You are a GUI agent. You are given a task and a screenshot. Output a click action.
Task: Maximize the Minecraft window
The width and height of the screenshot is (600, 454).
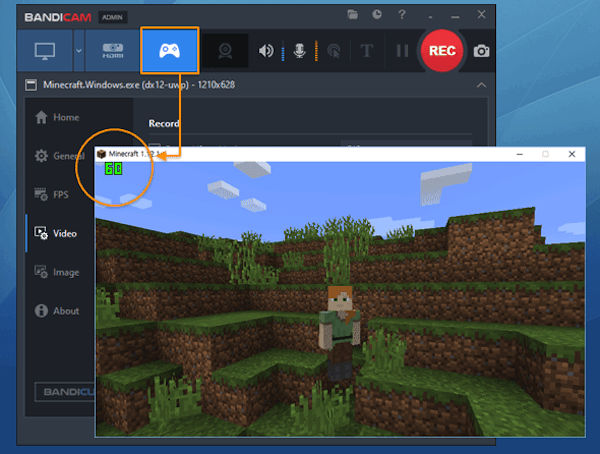546,154
